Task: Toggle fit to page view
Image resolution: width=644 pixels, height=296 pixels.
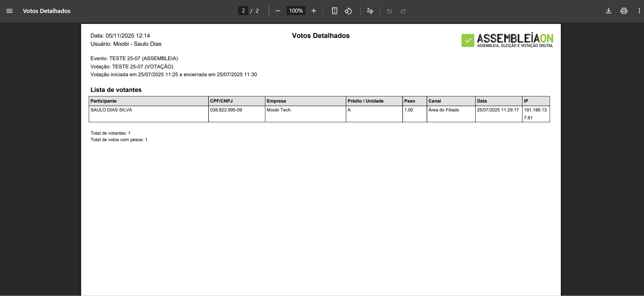Action: pyautogui.click(x=334, y=11)
